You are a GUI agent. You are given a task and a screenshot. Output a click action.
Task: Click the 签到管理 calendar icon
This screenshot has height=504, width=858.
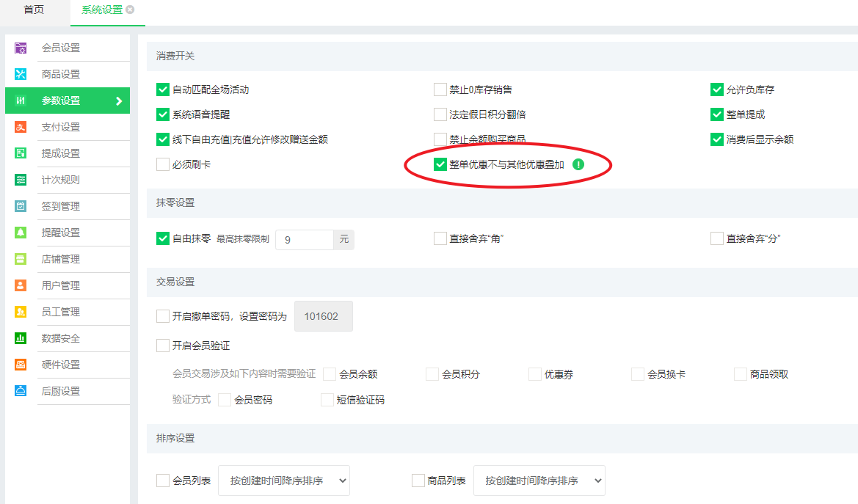[21, 207]
